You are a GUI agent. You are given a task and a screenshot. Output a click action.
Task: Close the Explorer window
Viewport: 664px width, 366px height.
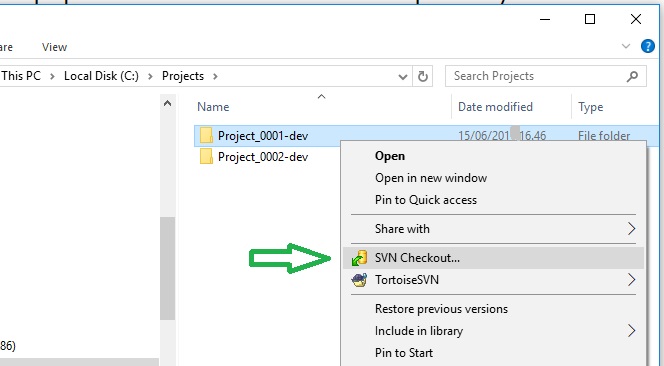click(636, 19)
